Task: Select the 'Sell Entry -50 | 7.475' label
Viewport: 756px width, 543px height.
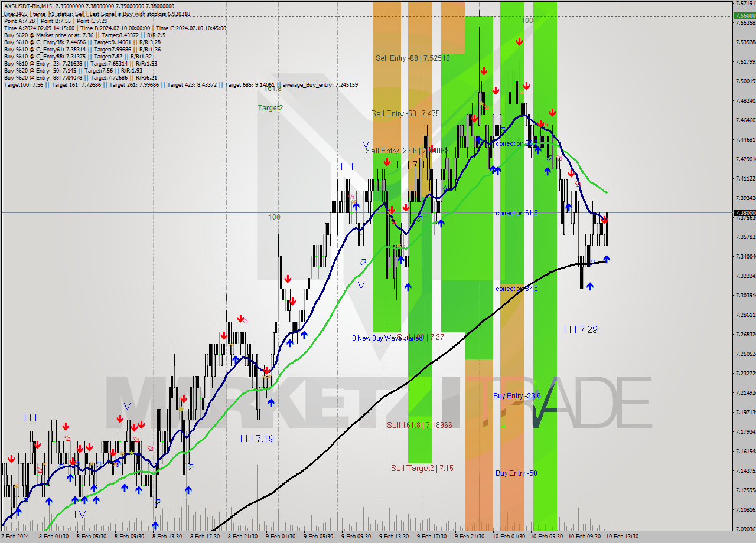Action: [x=405, y=113]
